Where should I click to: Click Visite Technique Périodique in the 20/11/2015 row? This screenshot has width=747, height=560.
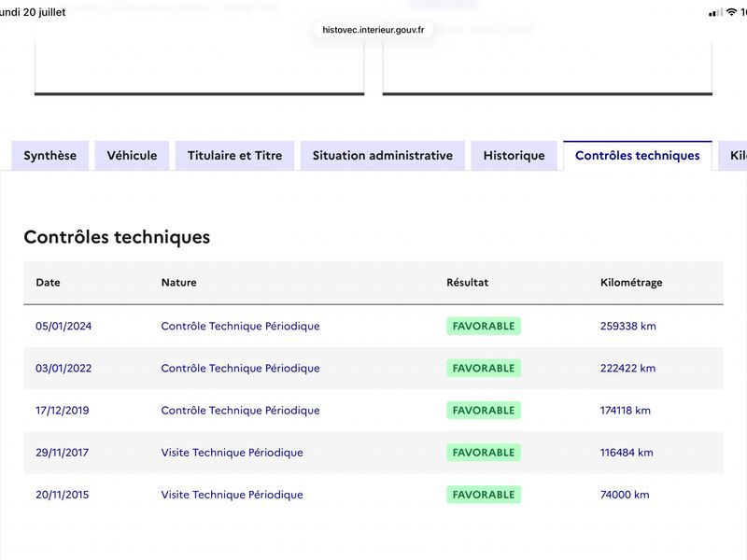tap(232, 495)
